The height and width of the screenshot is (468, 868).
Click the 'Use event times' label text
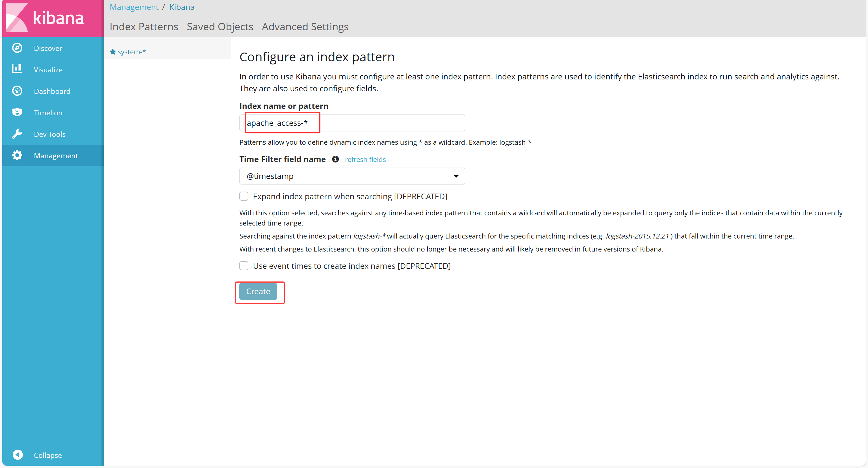pyautogui.click(x=352, y=266)
